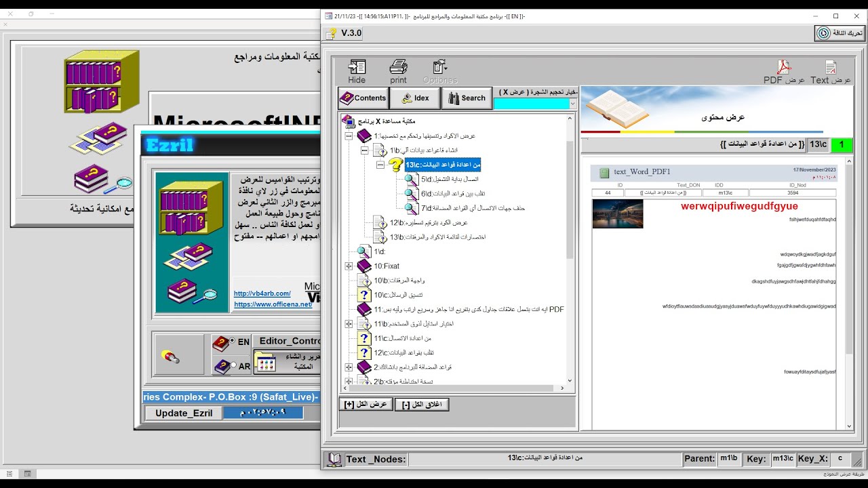Collapse the selected 13\c tree node
The height and width of the screenshot is (488, 868).
(x=380, y=165)
